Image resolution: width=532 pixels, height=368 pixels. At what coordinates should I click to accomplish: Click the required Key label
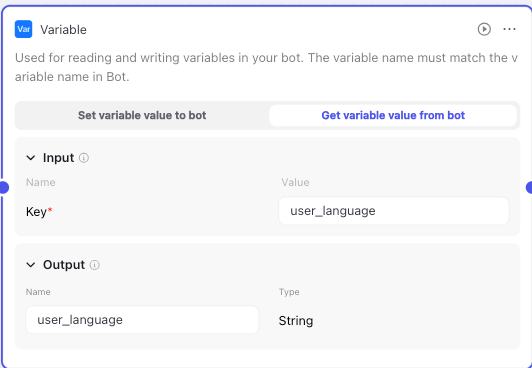(x=39, y=212)
